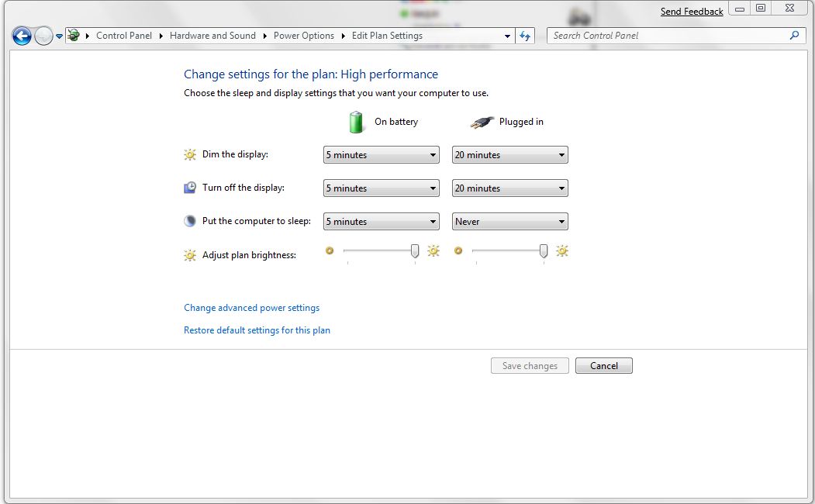The height and width of the screenshot is (504, 815).
Task: Select Edit Plan Settings breadcrumb
Action: (x=387, y=36)
